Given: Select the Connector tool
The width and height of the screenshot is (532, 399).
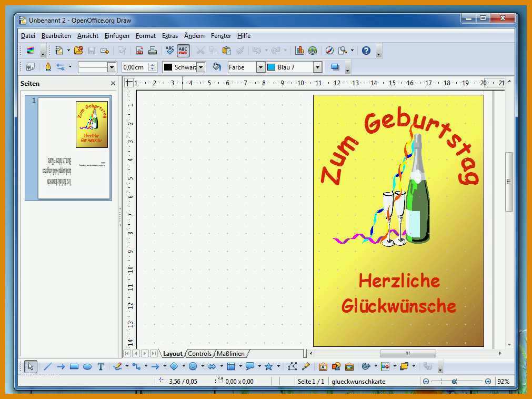Looking at the screenshot, I should (x=136, y=366).
